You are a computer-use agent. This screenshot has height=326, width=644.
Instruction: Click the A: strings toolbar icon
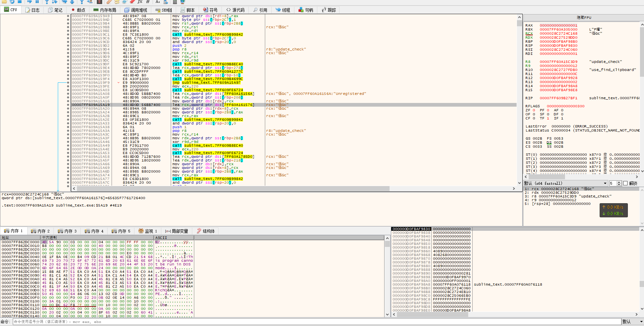(x=157, y=1)
